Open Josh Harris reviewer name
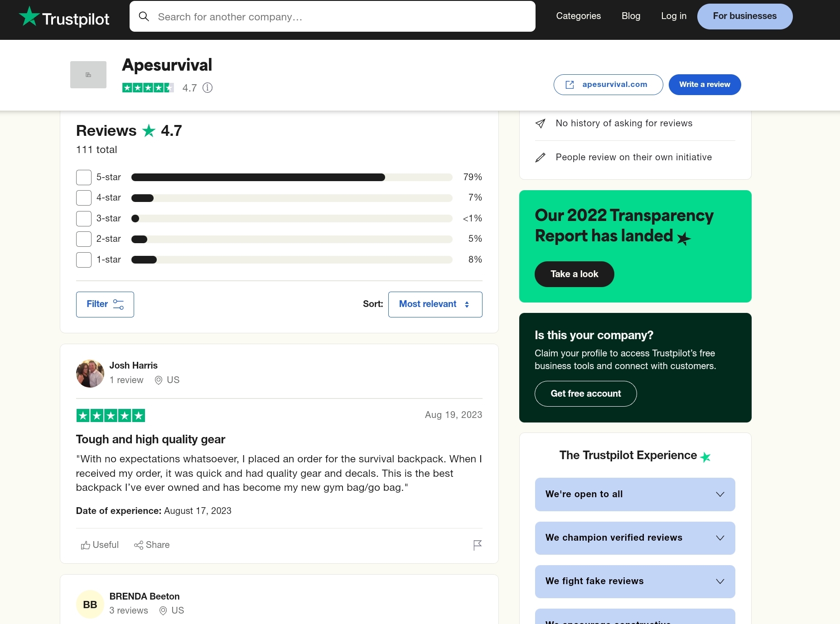Image resolution: width=840 pixels, height=624 pixels. coord(134,365)
